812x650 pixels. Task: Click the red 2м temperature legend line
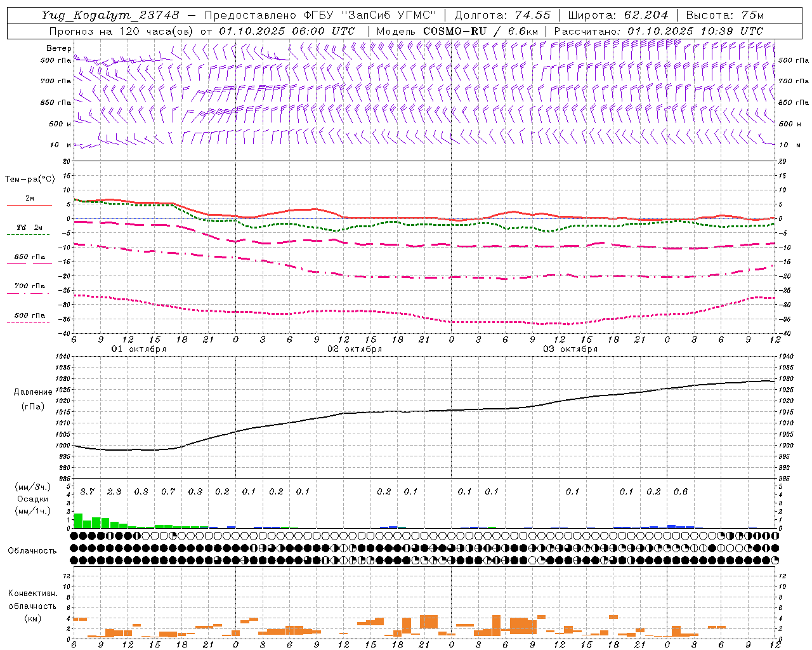pyautogui.click(x=29, y=205)
